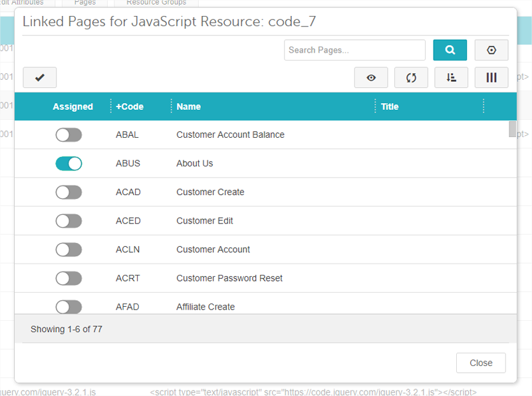532x396 pixels.
Task: Click the ABUS code cell
Action: point(128,163)
